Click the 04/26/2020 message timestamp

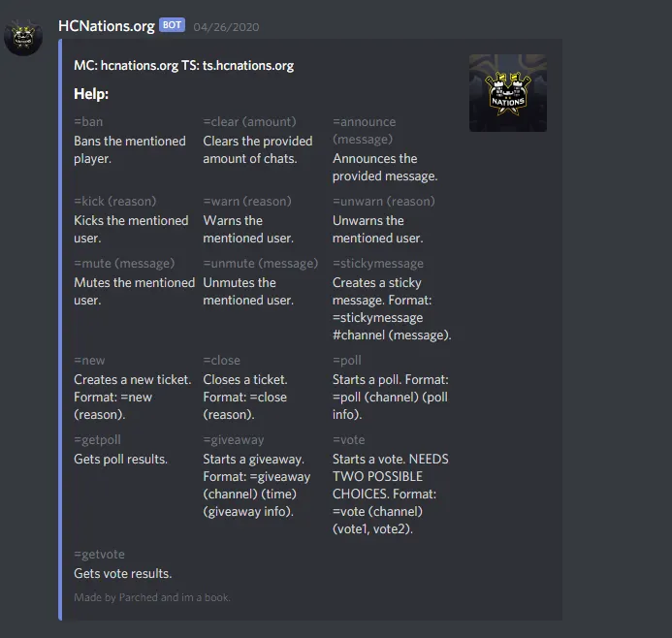(226, 27)
